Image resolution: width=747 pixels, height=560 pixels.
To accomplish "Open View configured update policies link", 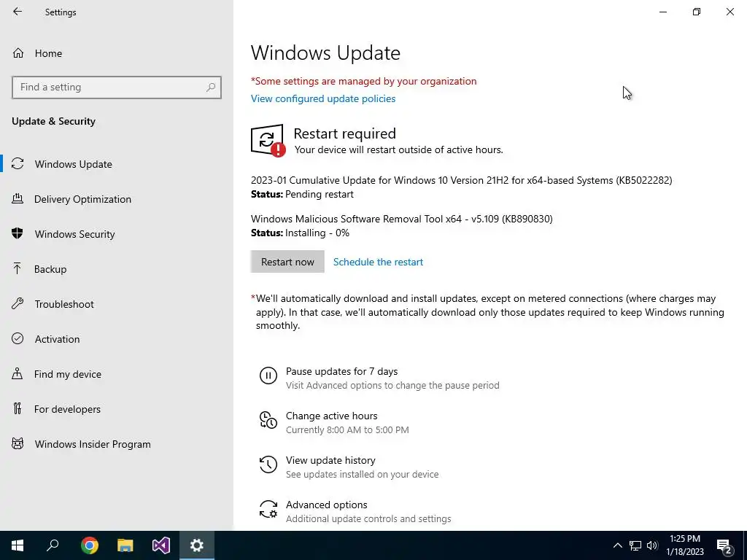I will pyautogui.click(x=323, y=98).
